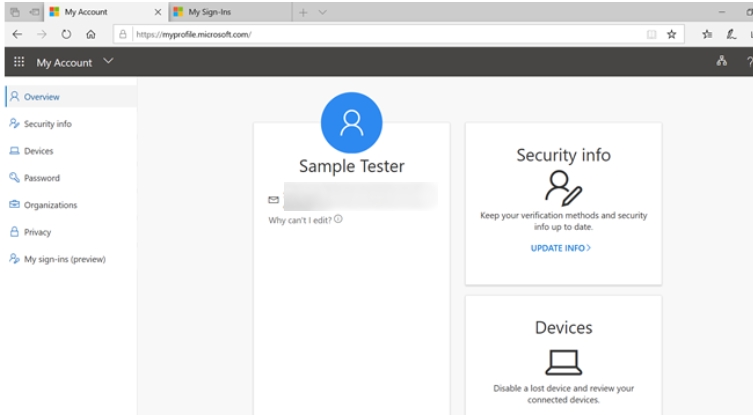
Task: Click the UPDATE INFO link
Action: point(560,247)
